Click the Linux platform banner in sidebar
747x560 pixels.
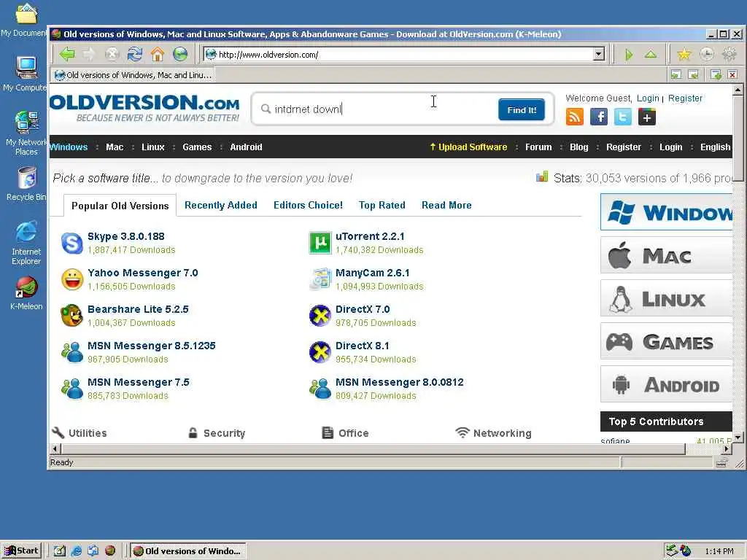[x=667, y=298]
